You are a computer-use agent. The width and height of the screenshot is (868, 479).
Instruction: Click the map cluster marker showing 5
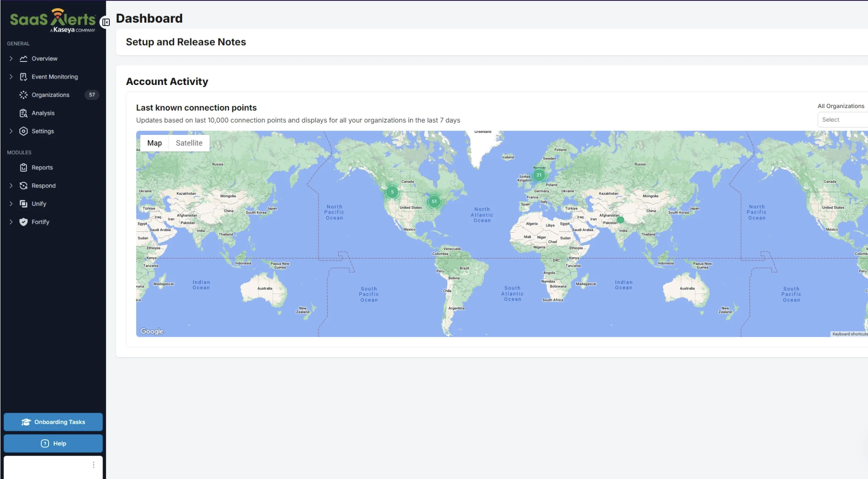click(x=392, y=192)
